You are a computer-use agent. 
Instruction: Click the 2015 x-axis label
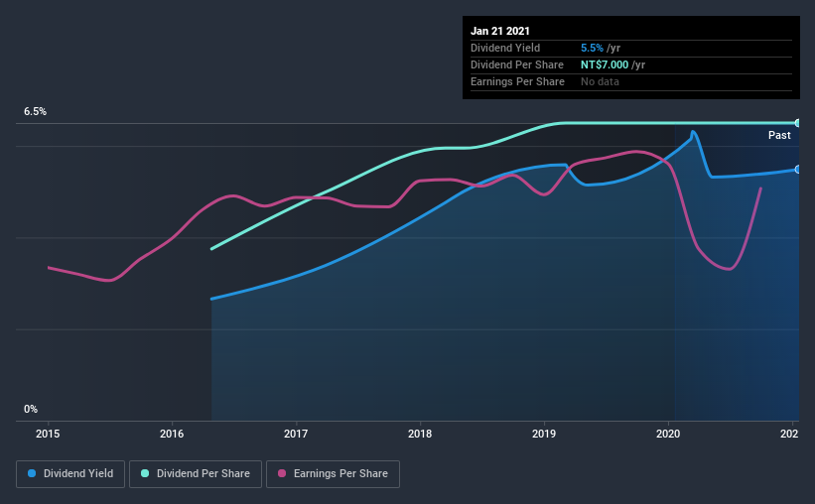pos(48,434)
